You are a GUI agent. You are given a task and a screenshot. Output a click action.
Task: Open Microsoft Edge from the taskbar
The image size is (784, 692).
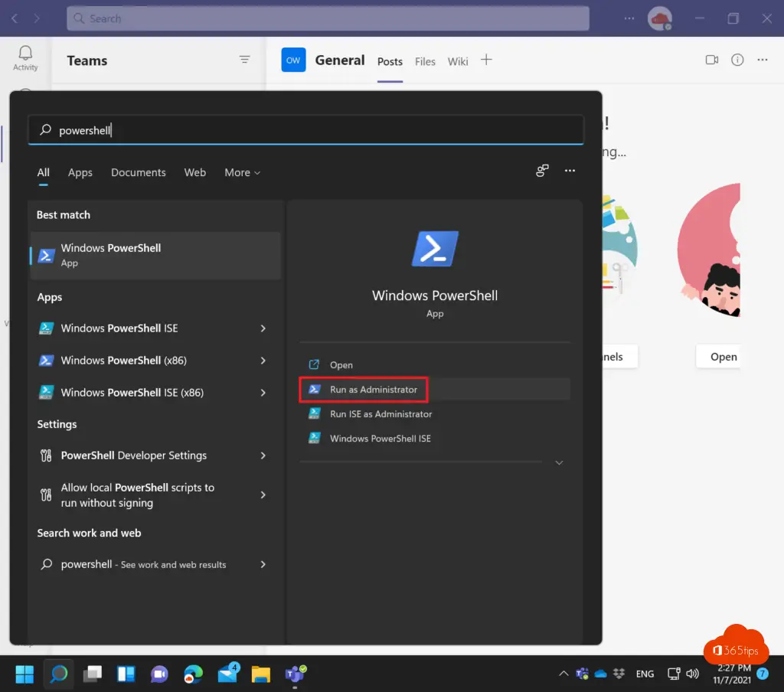point(193,674)
